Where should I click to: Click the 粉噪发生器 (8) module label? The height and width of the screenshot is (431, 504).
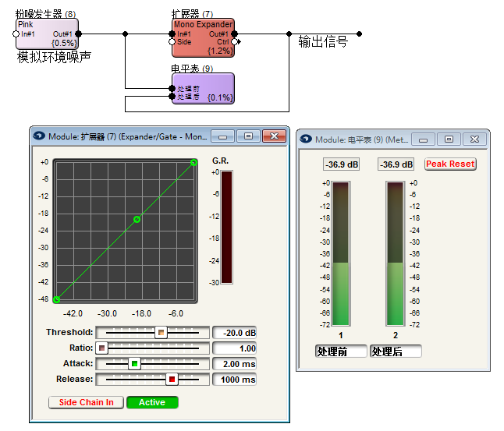pyautogui.click(x=46, y=14)
